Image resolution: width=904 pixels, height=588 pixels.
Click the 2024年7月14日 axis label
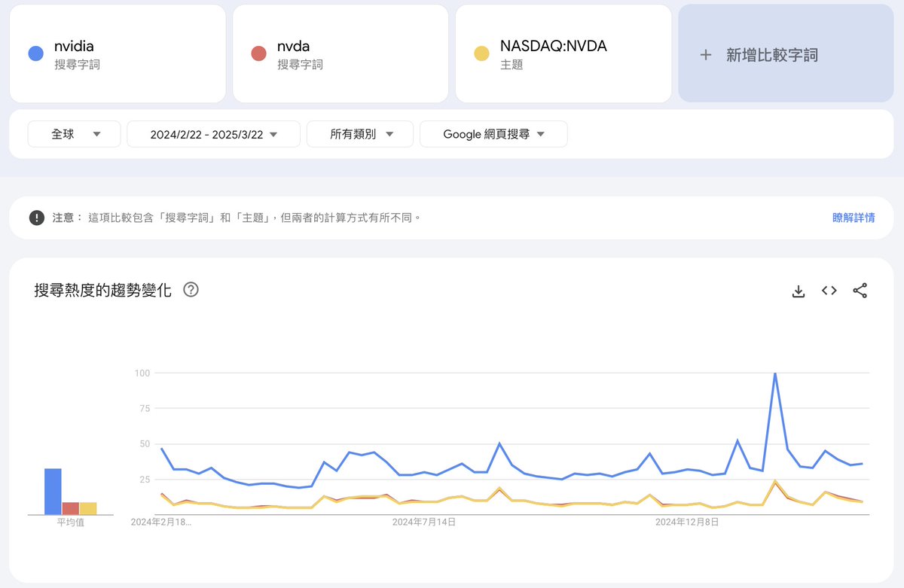[424, 522]
